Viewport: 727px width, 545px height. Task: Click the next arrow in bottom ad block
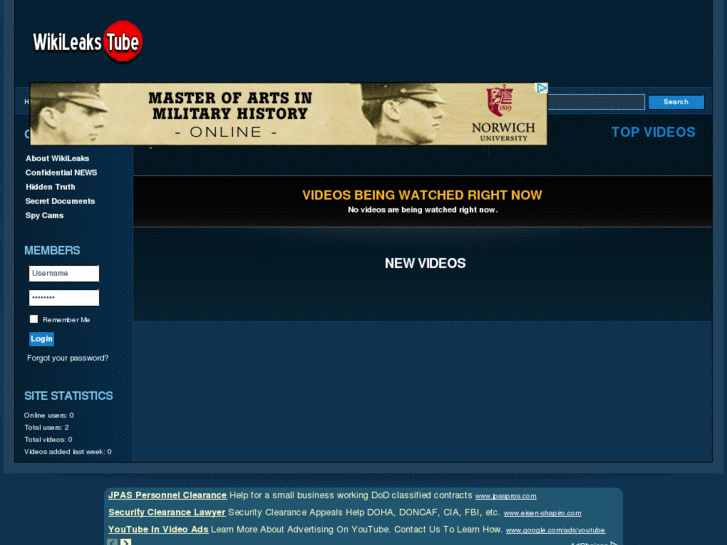click(125, 542)
